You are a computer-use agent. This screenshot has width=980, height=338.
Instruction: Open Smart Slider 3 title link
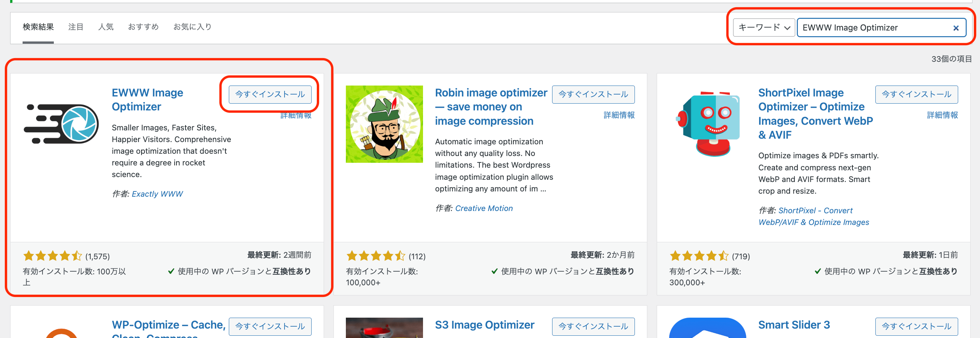(x=794, y=325)
